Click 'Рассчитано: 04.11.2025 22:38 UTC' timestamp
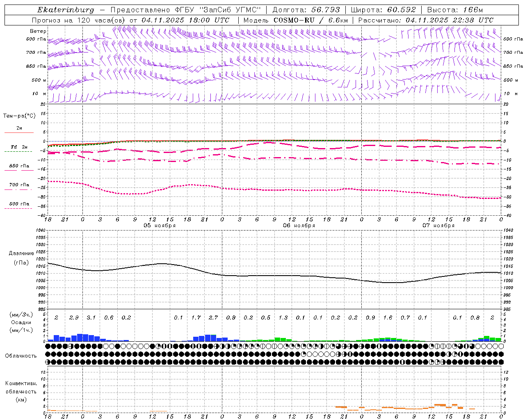Screen dimensions: 525x420 pyautogui.click(x=426, y=20)
